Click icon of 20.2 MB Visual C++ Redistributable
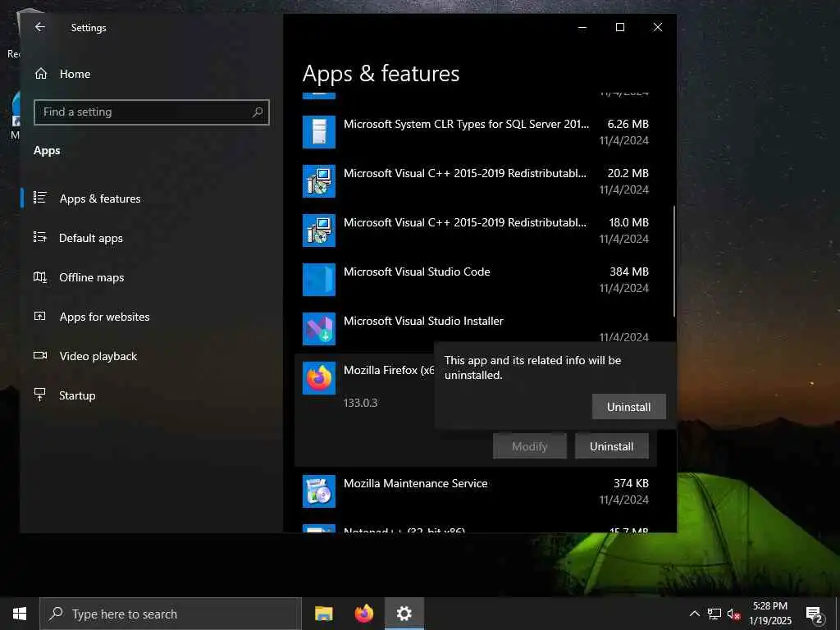Image resolution: width=840 pixels, height=630 pixels. pos(319,181)
